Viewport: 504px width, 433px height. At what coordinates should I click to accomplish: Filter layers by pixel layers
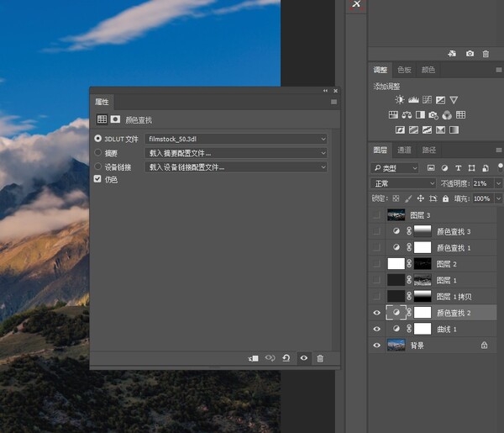[431, 168]
